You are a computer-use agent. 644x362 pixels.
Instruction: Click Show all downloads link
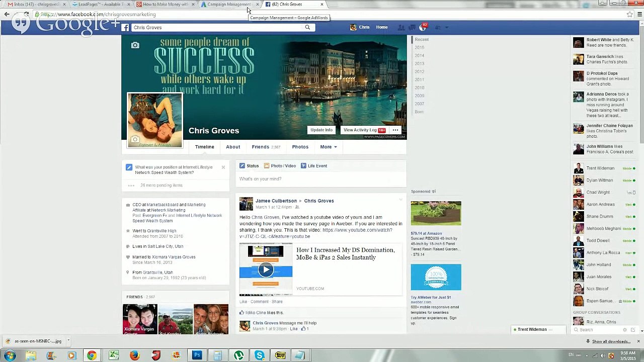pos(611,342)
